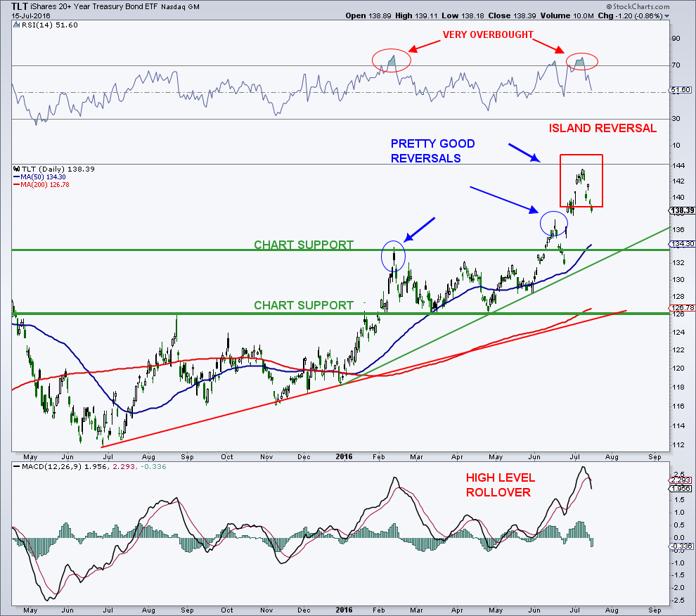Image resolution: width=696 pixels, height=616 pixels.
Task: Click the Nasdaq GM exchange label
Action: coord(180,7)
